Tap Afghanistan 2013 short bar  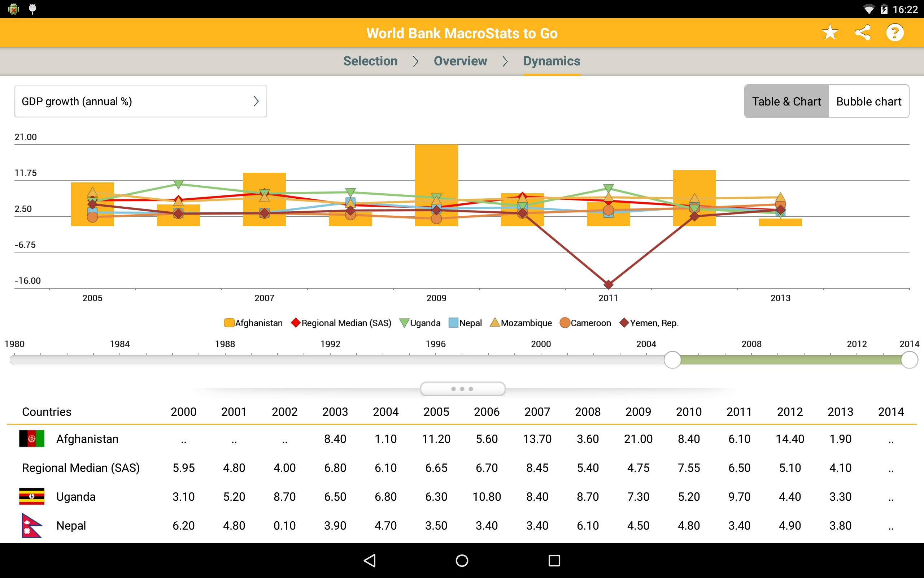pyautogui.click(x=780, y=222)
